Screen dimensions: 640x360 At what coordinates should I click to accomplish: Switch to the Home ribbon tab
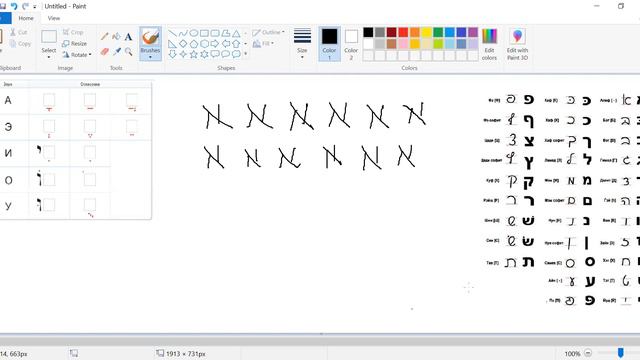pyautogui.click(x=26, y=18)
